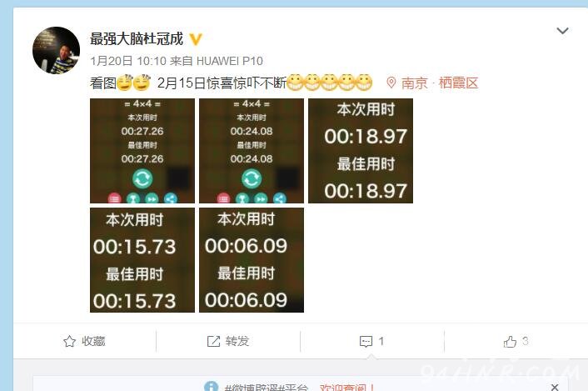Open the 00:27.26 4x4 result thumbnail
588x391 pixels.
(x=142, y=151)
